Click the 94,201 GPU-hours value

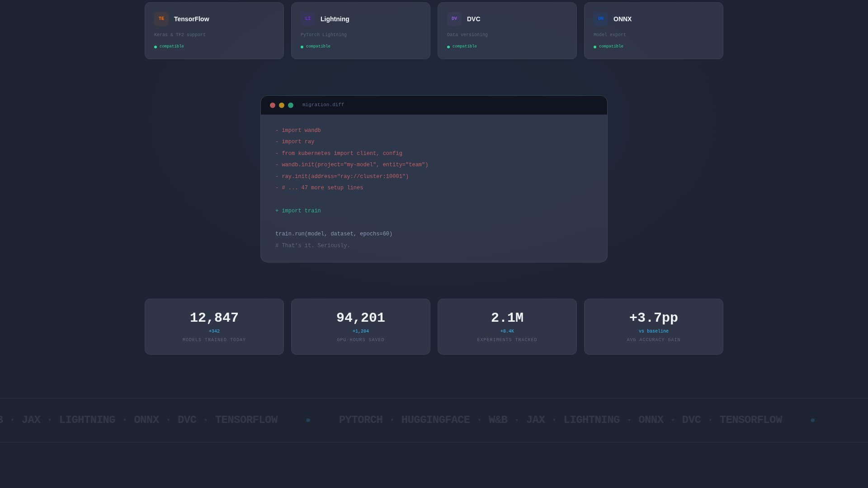coord(361,318)
